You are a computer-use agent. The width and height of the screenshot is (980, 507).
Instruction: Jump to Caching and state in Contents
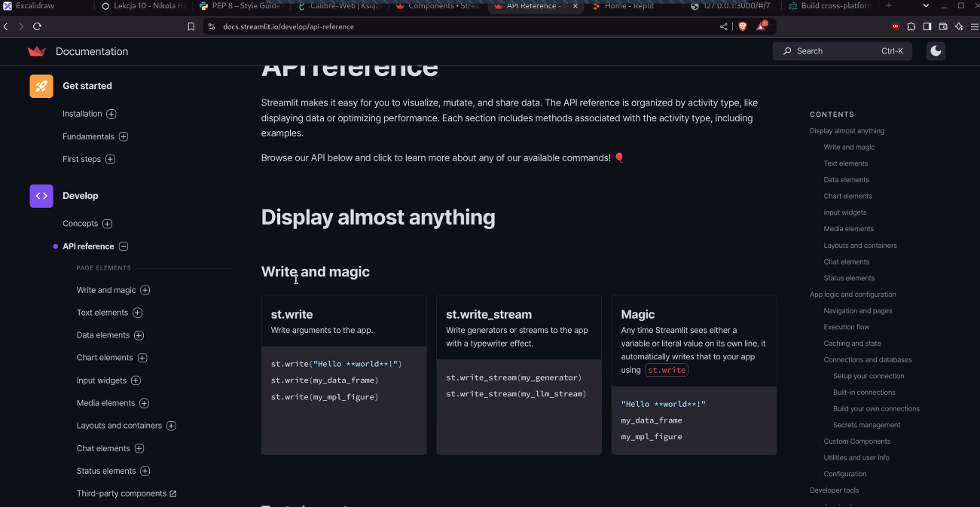[x=852, y=344]
